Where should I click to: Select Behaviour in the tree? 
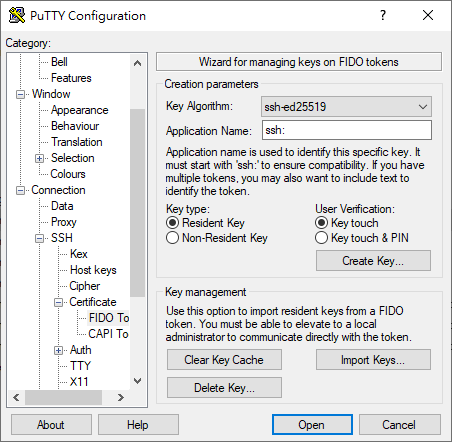coord(75,126)
